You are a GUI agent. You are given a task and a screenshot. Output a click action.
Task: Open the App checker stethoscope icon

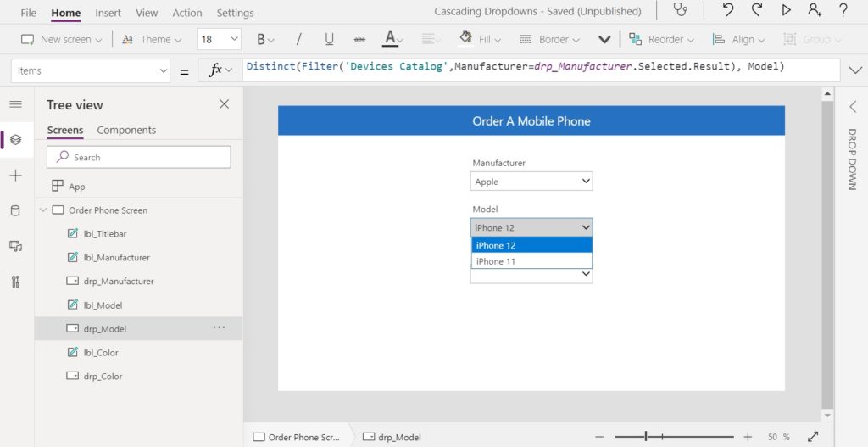tap(680, 10)
